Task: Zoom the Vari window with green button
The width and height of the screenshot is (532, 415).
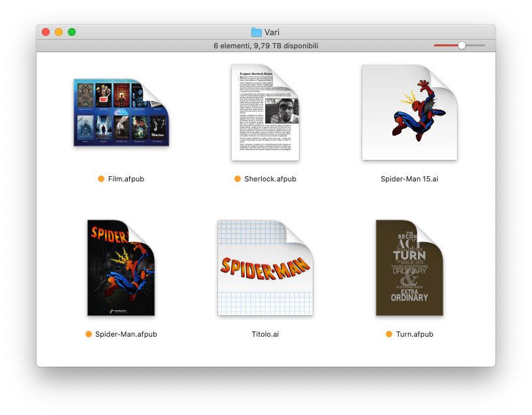Action: (x=72, y=32)
